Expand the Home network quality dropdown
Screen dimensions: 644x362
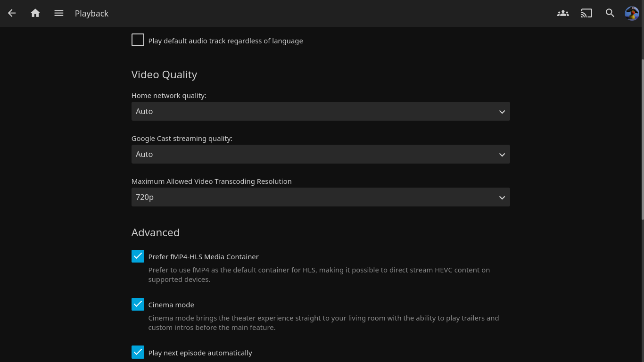tap(321, 111)
